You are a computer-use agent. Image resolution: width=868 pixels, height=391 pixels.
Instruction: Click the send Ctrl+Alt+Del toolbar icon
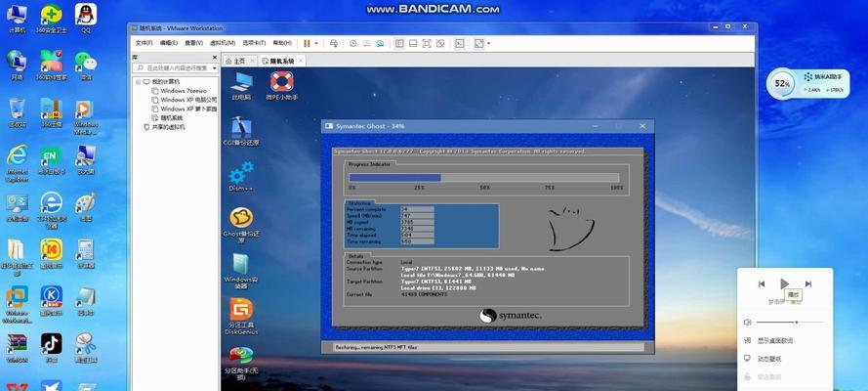pyautogui.click(x=333, y=43)
